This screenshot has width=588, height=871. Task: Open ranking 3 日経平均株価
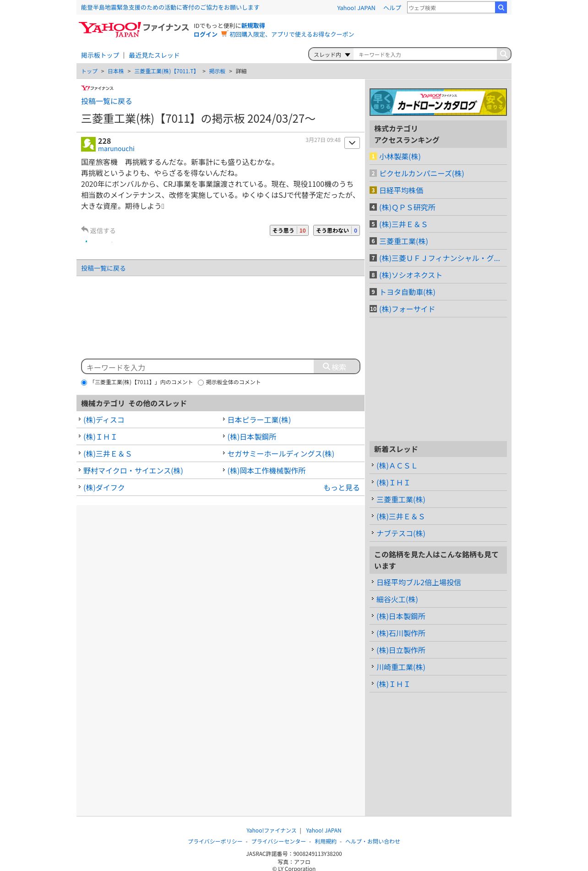coord(401,191)
